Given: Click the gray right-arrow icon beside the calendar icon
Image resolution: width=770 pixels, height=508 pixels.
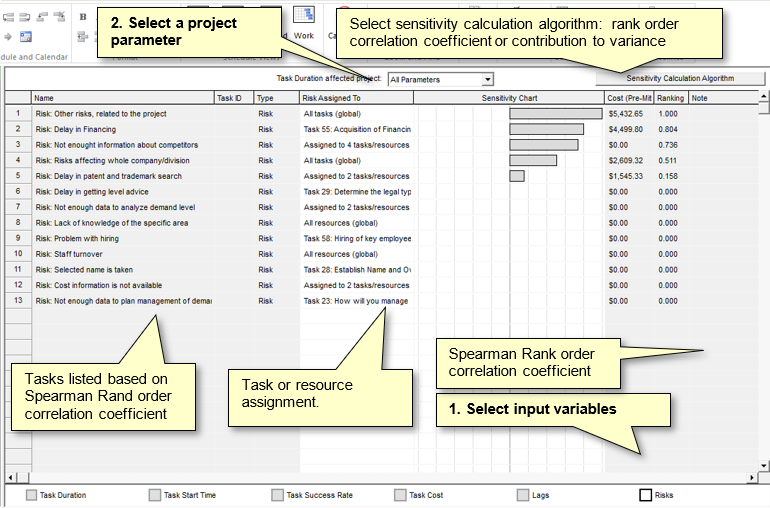Looking at the screenshot, I should coord(8,36).
